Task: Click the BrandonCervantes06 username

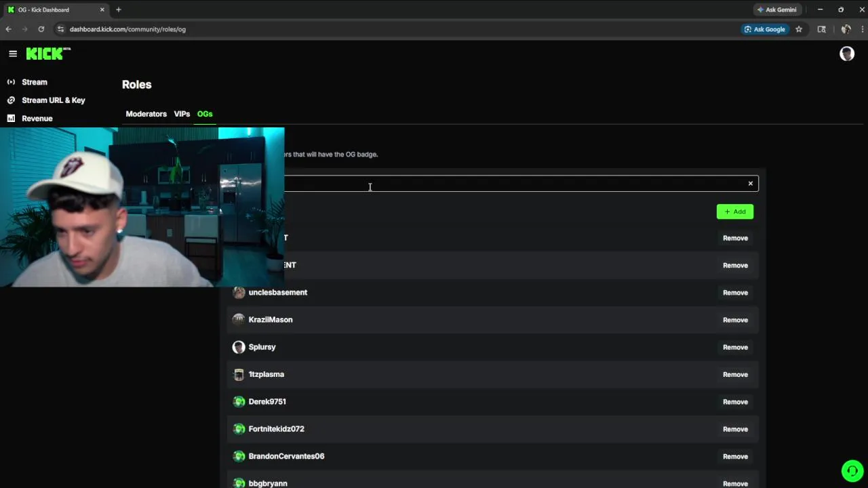Action: tap(286, 456)
